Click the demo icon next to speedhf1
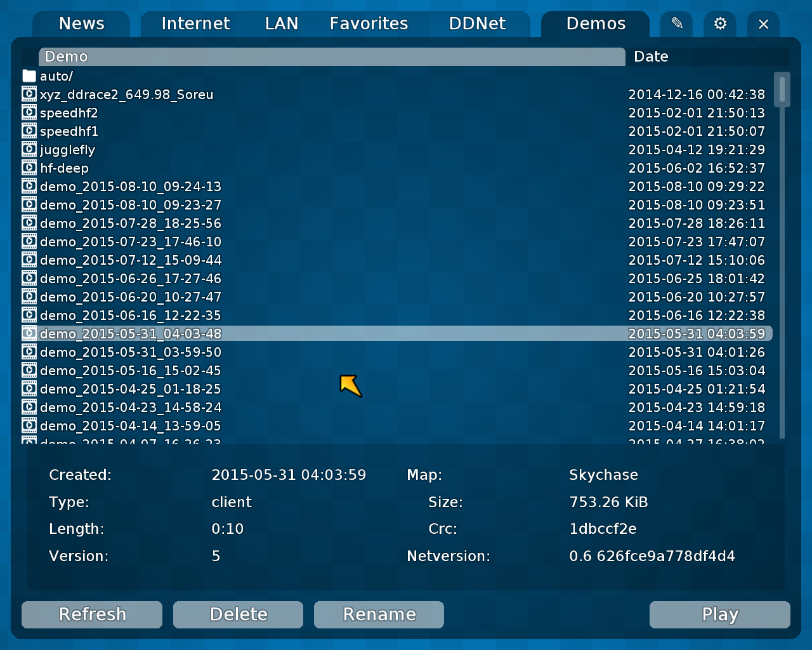Image resolution: width=812 pixels, height=650 pixels. [x=29, y=130]
